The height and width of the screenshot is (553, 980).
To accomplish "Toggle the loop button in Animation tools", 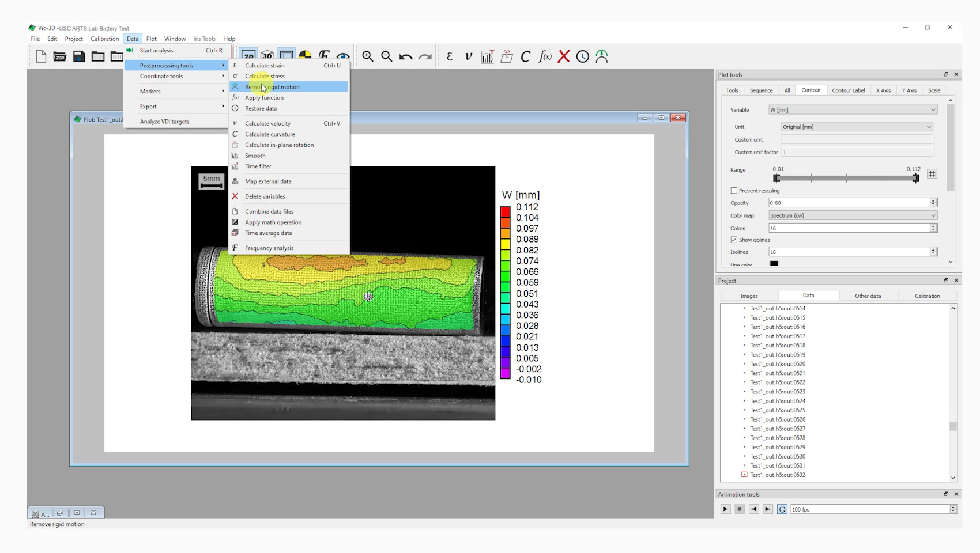I will tap(782, 509).
